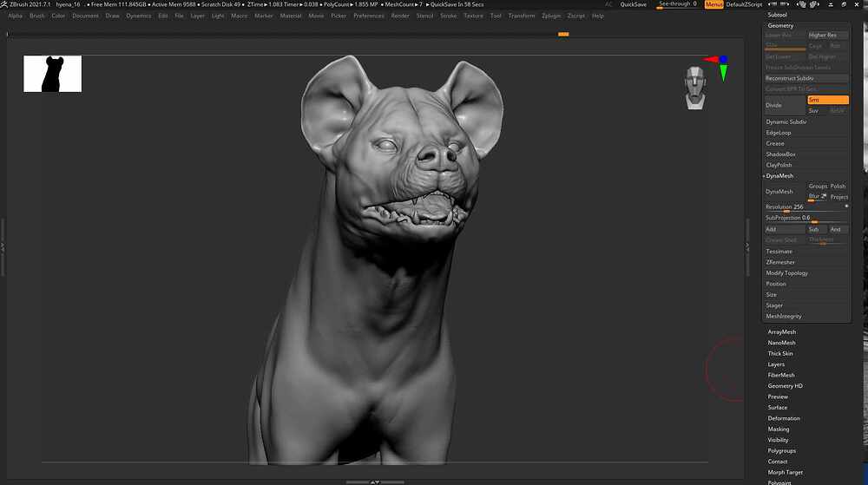Expand the Masking sub-palette

click(x=779, y=429)
